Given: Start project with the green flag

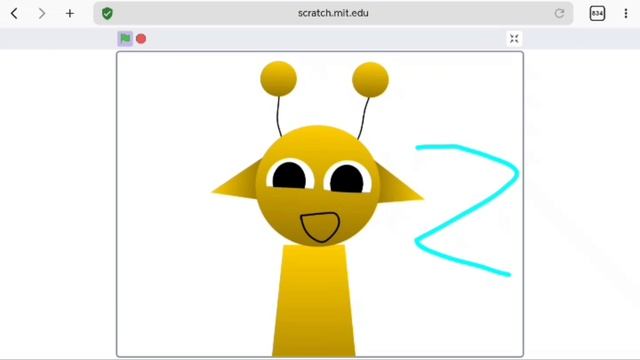Looking at the screenshot, I should (125, 38).
